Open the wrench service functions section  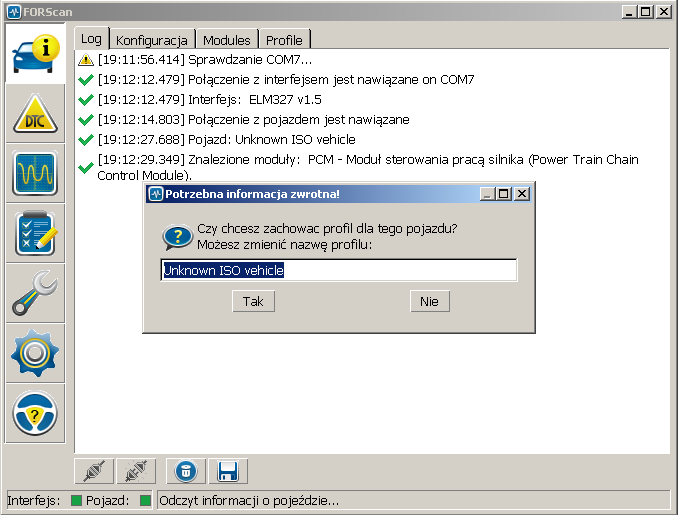35,293
